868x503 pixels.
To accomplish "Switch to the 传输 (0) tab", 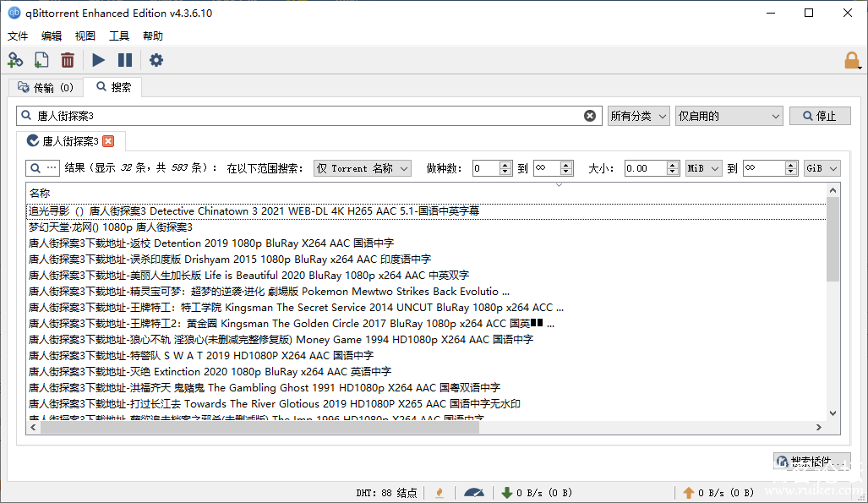I will pos(46,88).
